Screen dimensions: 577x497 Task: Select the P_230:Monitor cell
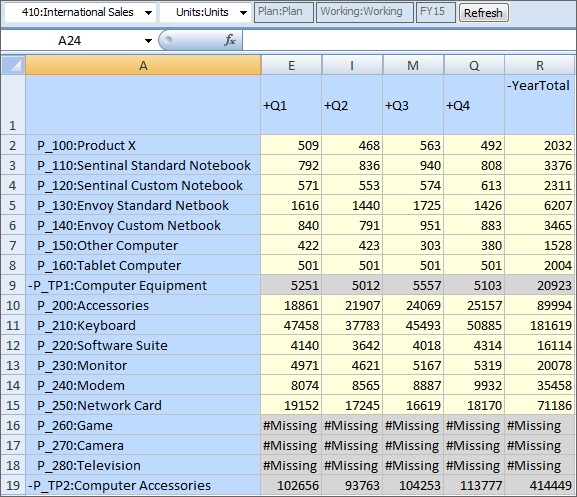point(143,365)
